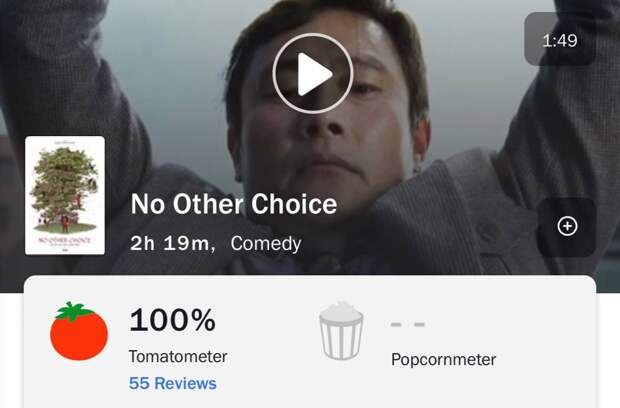Click the green leaf on the tomato icon

(74, 311)
